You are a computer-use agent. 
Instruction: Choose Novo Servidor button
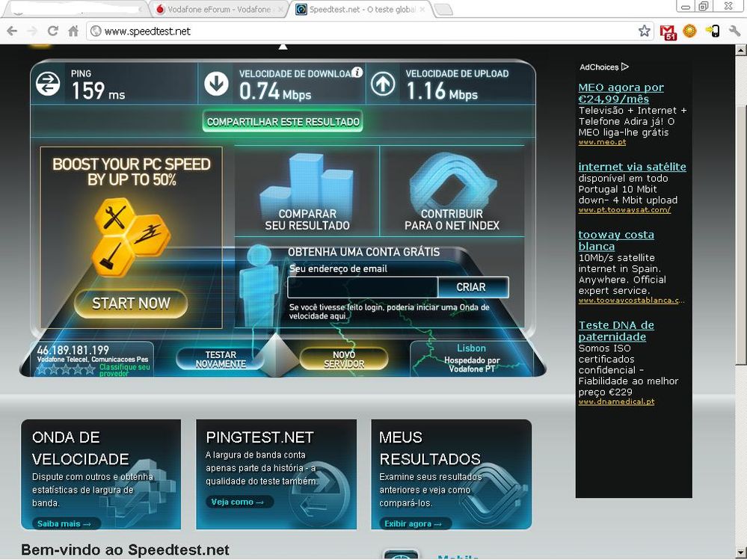tap(344, 360)
